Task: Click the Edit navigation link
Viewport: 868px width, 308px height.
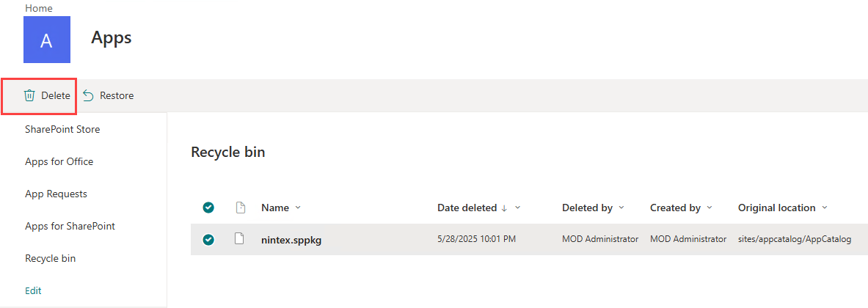Action: click(33, 290)
